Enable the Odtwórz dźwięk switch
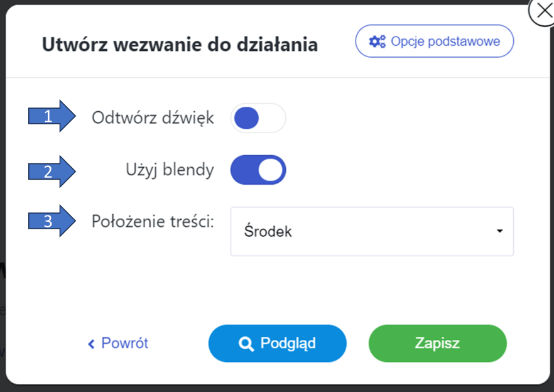The height and width of the screenshot is (392, 554). pyautogui.click(x=258, y=118)
